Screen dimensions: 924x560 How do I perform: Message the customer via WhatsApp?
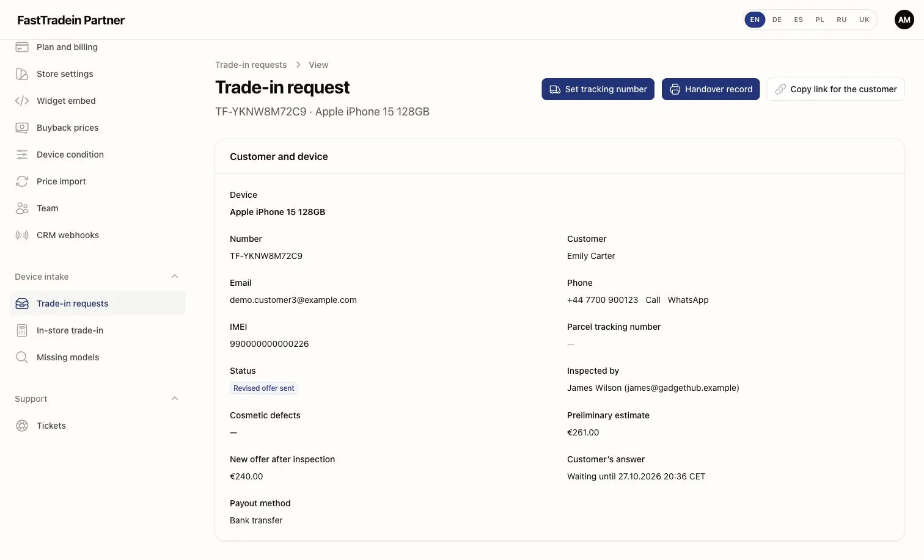688,300
